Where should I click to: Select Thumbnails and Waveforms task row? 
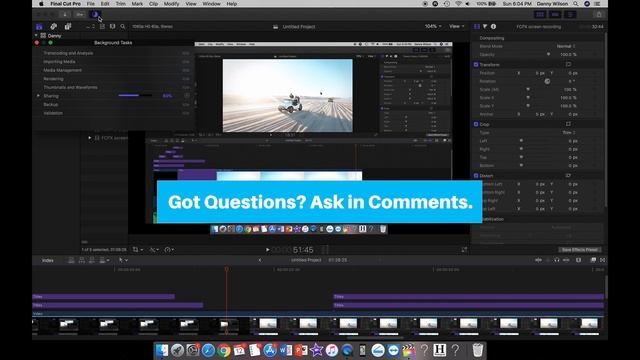[113, 87]
